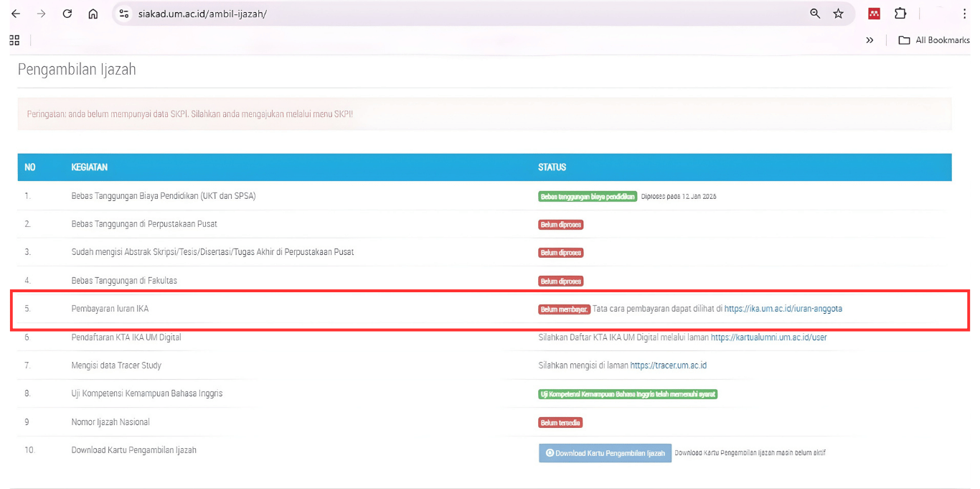Viewport: 980px width, 489px height.
Task: Open the Extensions puzzle icon
Action: click(900, 14)
